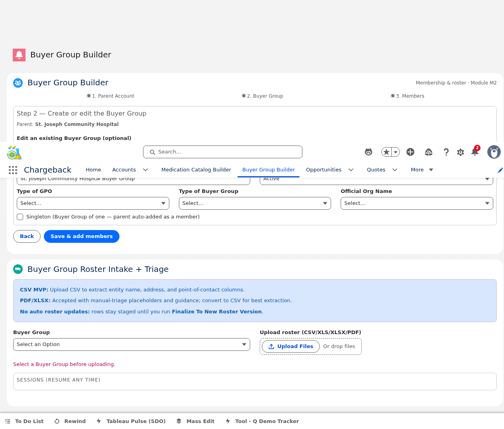Viewport: 504px width, 429px height.
Task: Click step 3. Members indicator
Action: coord(408,96)
